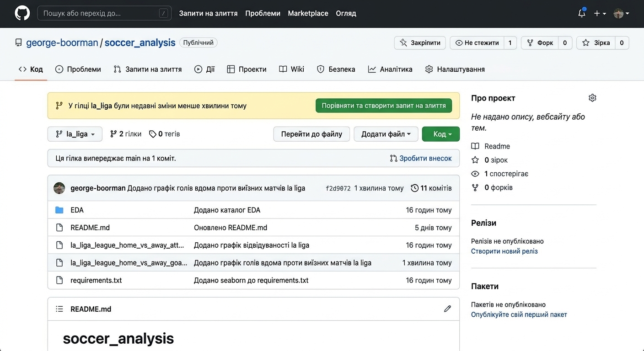Expand the green Код dropdown
Screen dimensions: 644x351
(441, 134)
